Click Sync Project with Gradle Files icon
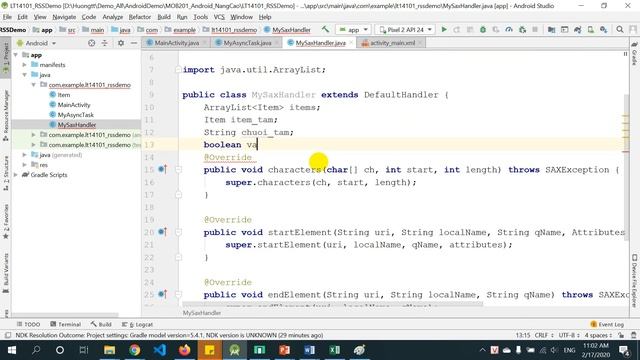Viewport: 640px width, 360px height. [x=577, y=29]
